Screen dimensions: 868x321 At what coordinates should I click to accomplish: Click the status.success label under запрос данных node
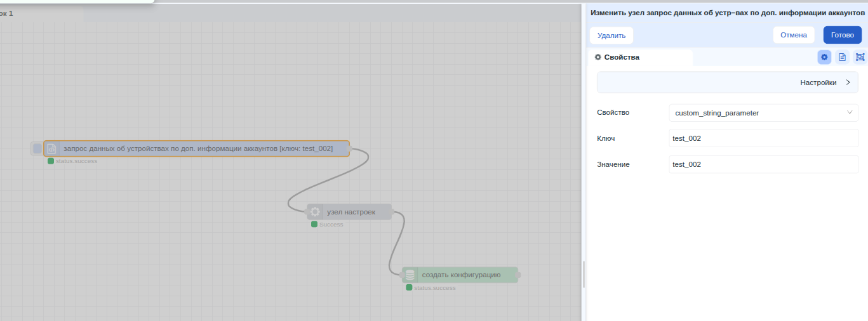(x=76, y=161)
